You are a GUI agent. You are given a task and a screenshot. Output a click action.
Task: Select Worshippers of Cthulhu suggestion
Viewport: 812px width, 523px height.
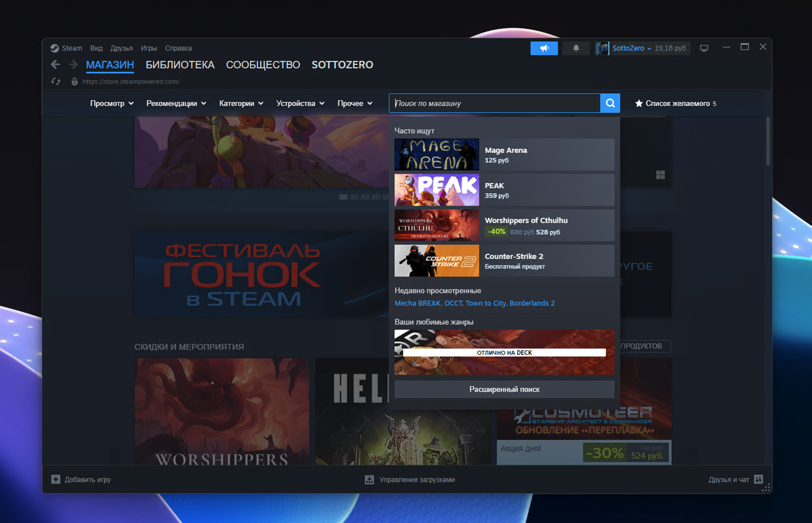[x=505, y=225]
